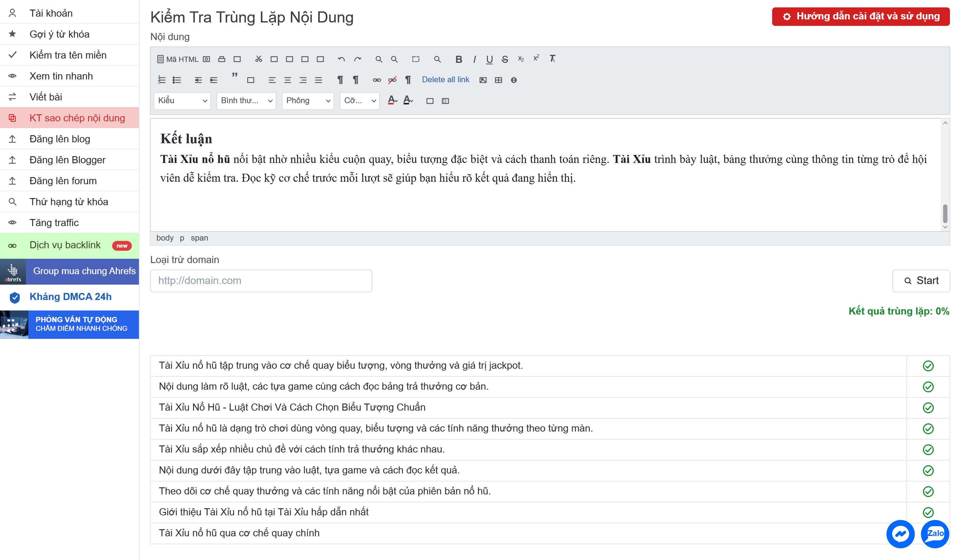The height and width of the screenshot is (560, 961).
Task: Click the print icon in the editor toolbar
Action: (221, 59)
